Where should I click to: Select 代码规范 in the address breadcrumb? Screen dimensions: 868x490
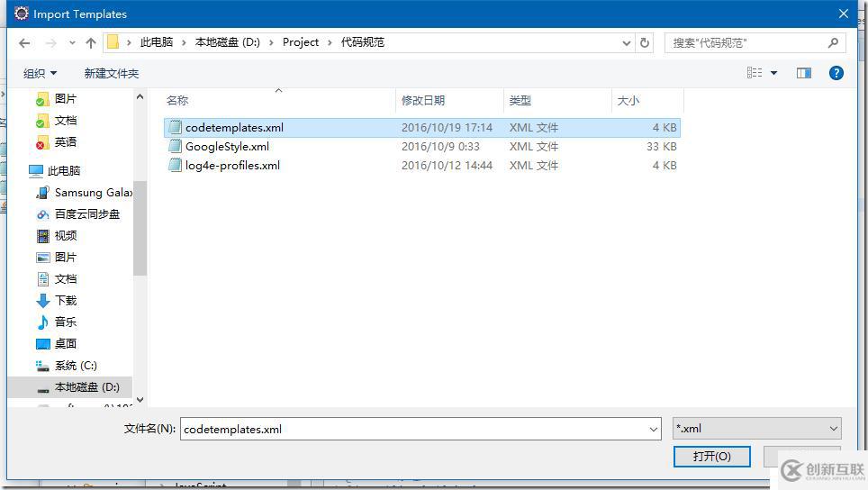pos(363,42)
